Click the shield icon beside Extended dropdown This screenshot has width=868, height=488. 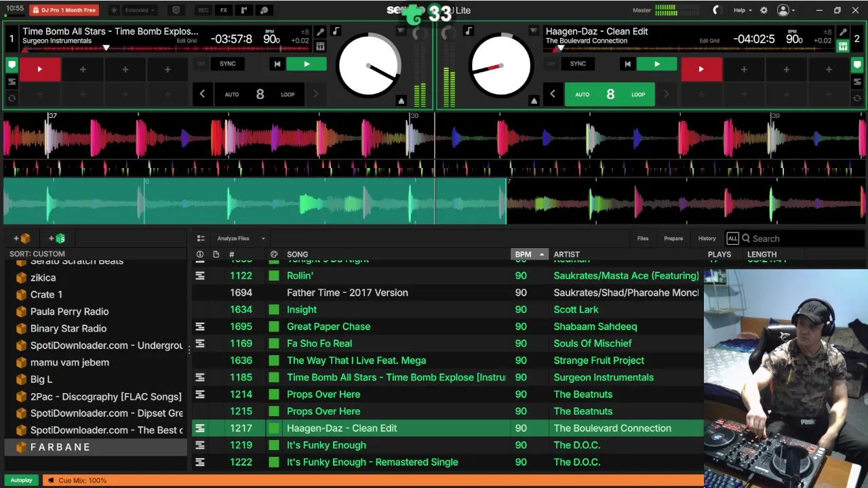(176, 10)
